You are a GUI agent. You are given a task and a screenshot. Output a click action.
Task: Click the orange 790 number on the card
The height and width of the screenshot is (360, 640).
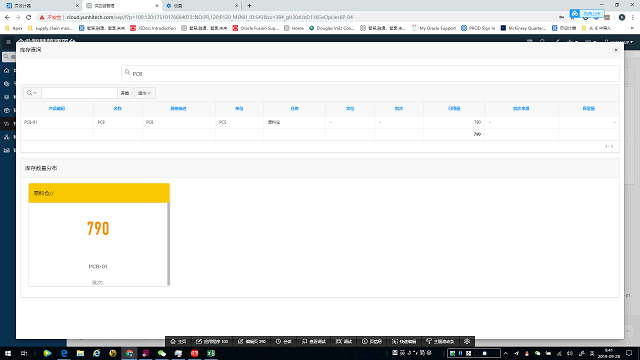tap(98, 229)
